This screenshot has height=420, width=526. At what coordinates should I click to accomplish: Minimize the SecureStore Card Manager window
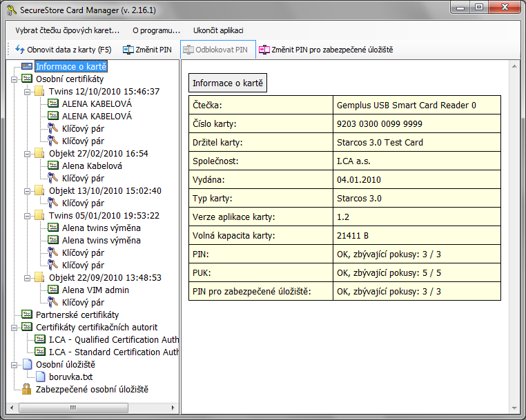coord(460,8)
